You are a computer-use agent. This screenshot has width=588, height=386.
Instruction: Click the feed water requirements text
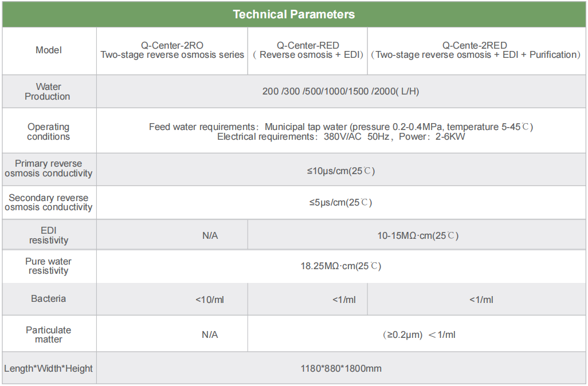tap(340, 127)
